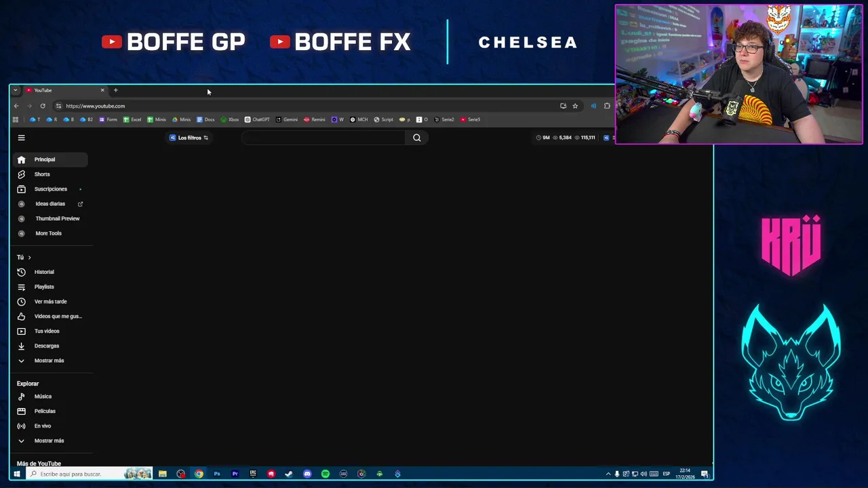Open the Script bookmark
The height and width of the screenshot is (488, 868).
pos(383,119)
